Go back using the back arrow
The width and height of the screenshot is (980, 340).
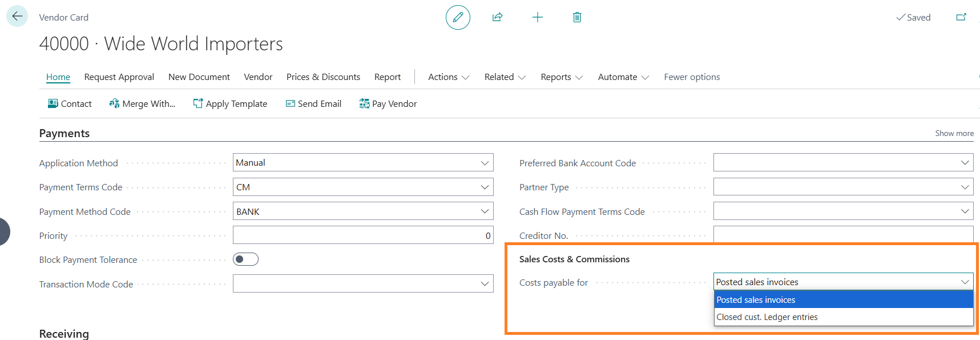(17, 17)
